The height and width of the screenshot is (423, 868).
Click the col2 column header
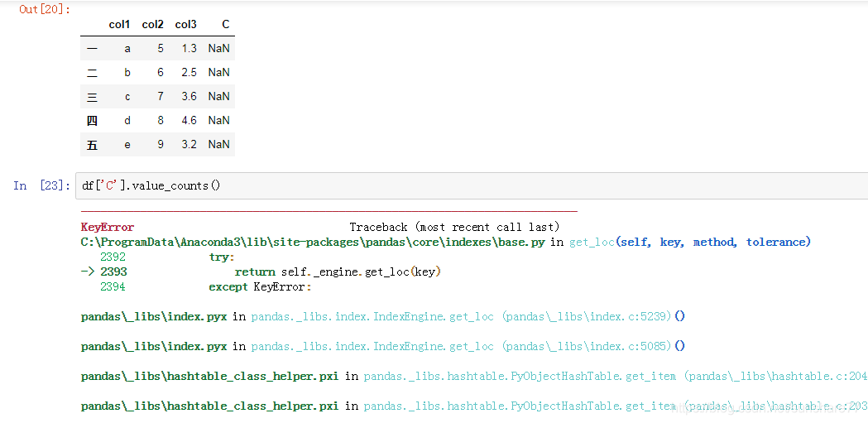[153, 24]
